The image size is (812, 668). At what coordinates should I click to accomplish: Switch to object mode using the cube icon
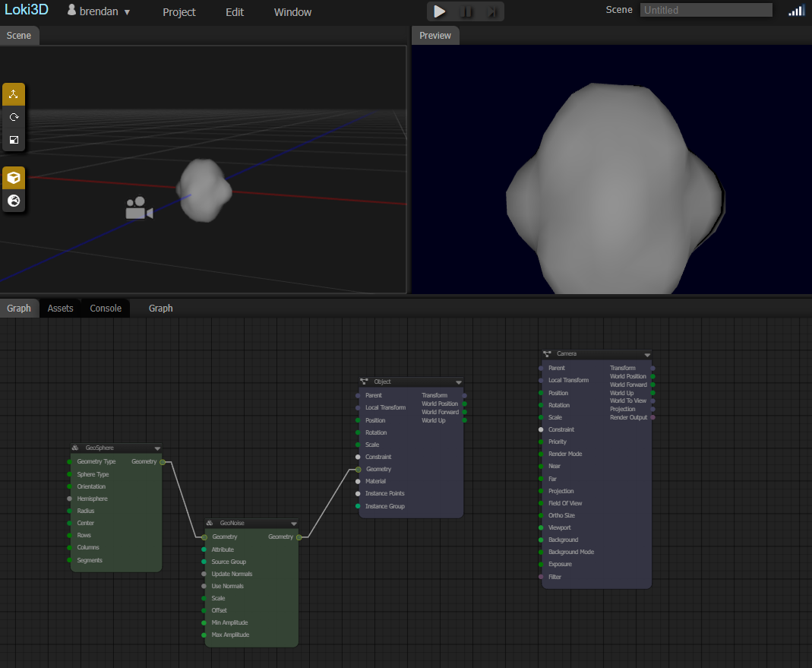[13, 177]
